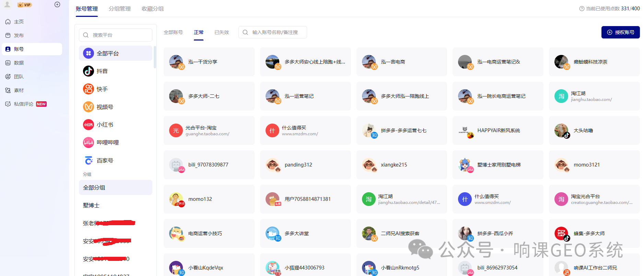Go to 主页 in sidebar
The height and width of the screenshot is (276, 644).
(x=32, y=22)
